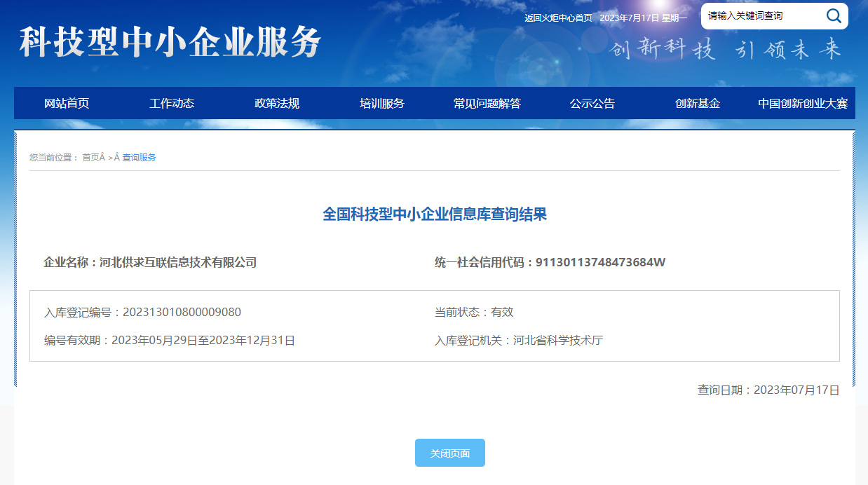Open the 中国创新创业大赛 menu item
Image resolution: width=868 pixels, height=485 pixels.
pos(803,104)
